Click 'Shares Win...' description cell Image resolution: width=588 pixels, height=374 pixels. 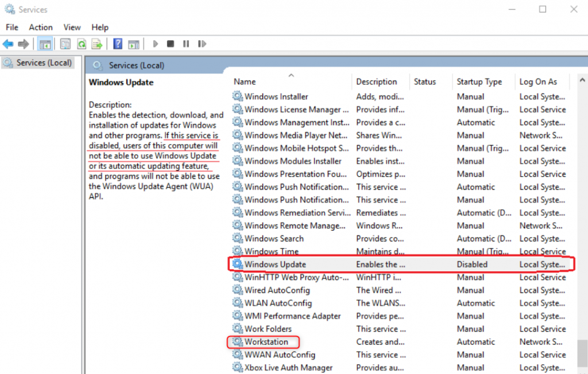point(379,135)
